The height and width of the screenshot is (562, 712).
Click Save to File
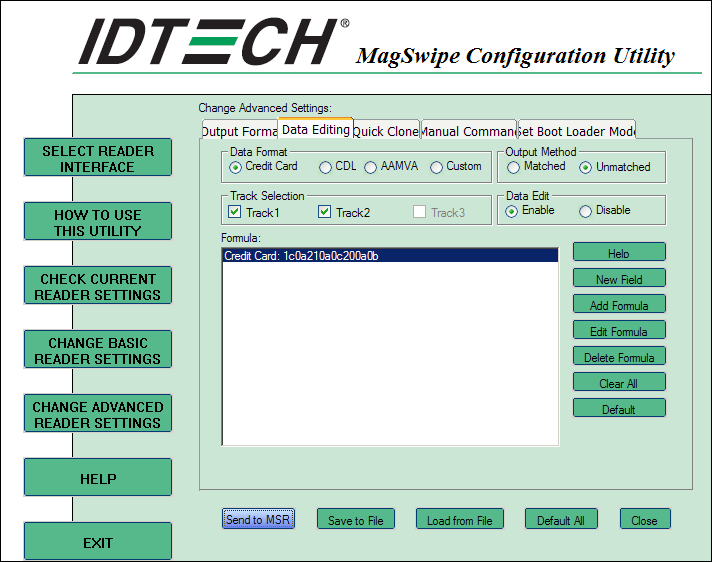pos(356,519)
